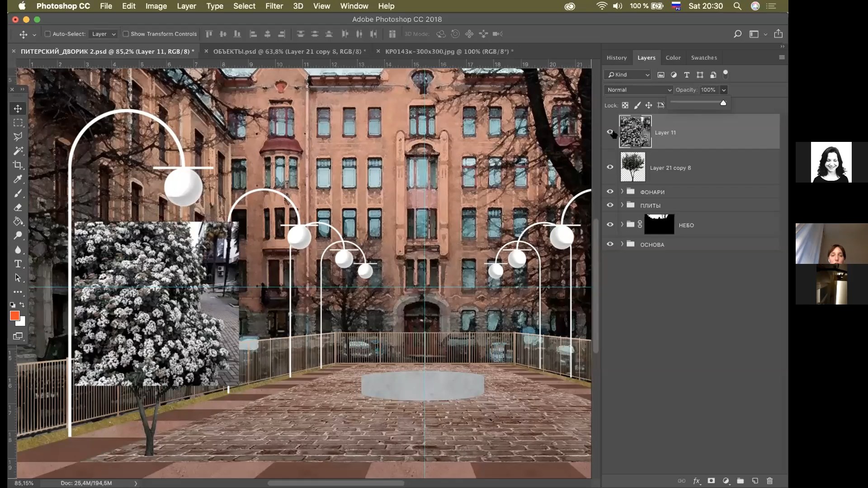868x488 pixels.
Task: Open the Filter menu
Action: 274,6
